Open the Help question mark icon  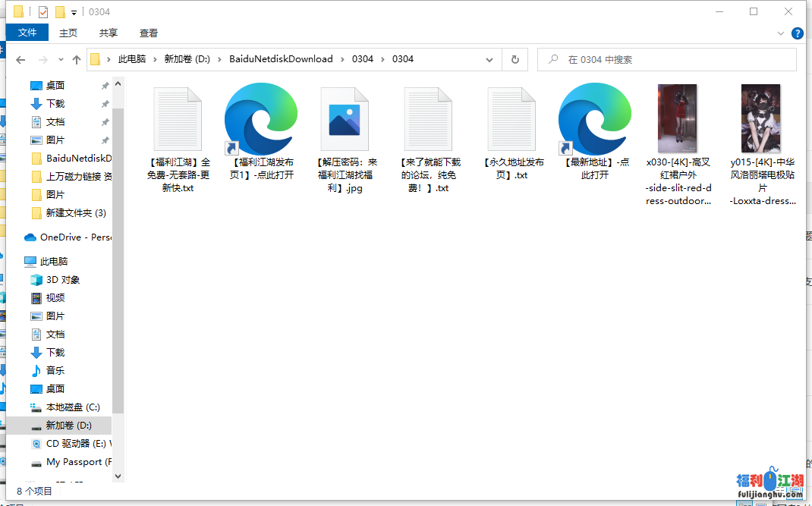(x=798, y=33)
